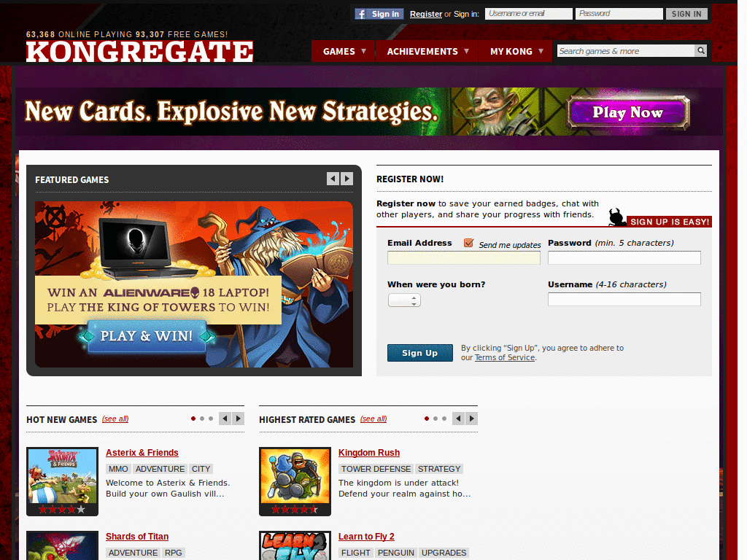The width and height of the screenshot is (747, 560).
Task: Show previous featured game arrow
Action: coord(333,179)
